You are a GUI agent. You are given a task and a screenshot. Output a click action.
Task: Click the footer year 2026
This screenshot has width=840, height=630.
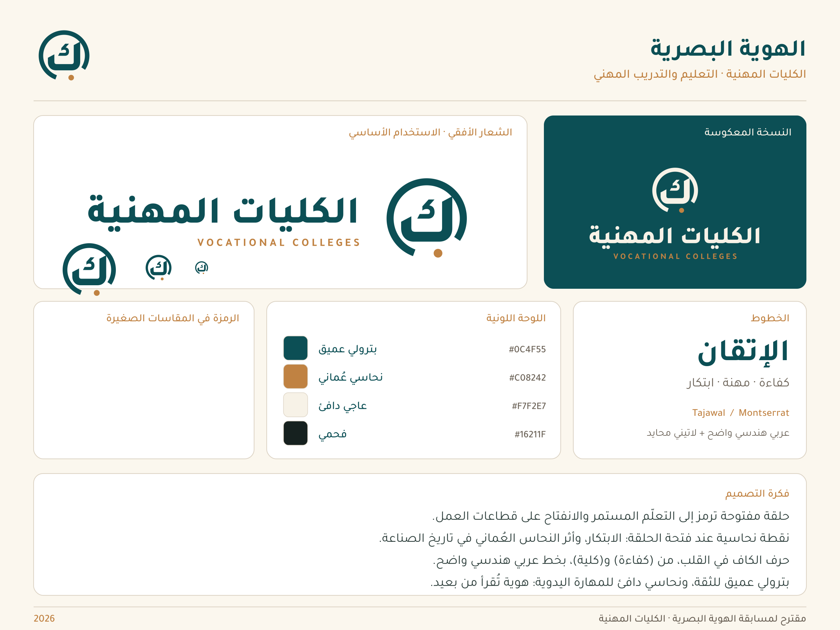pyautogui.click(x=44, y=618)
